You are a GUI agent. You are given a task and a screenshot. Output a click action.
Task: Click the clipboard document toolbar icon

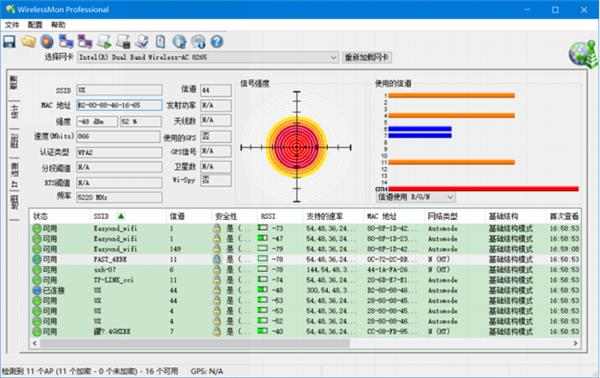click(161, 41)
